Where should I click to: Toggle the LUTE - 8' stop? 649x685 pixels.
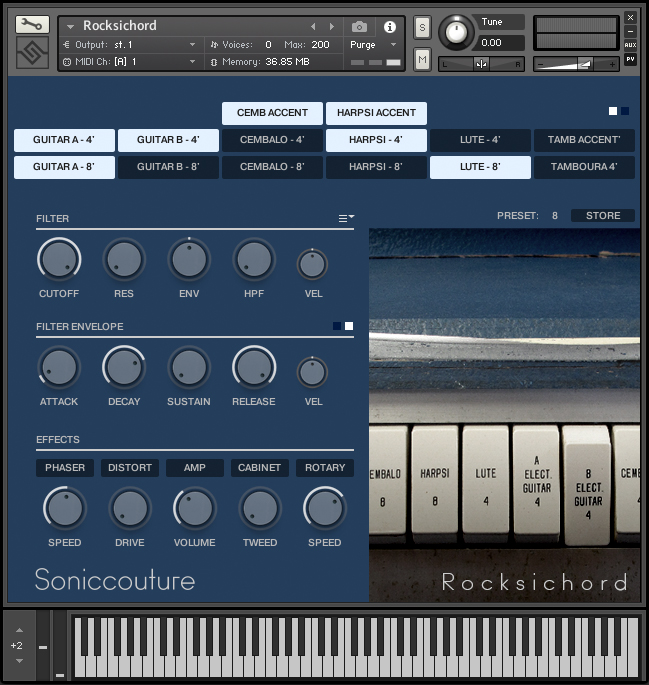coord(480,167)
